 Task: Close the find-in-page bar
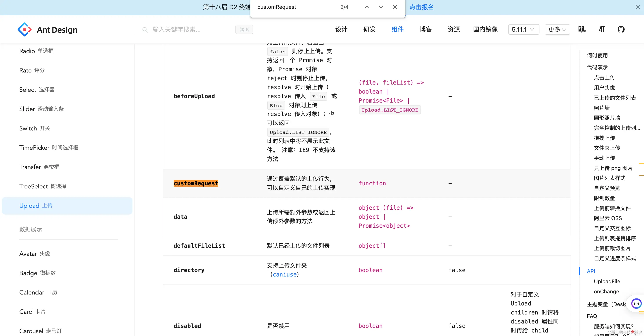pos(395,7)
